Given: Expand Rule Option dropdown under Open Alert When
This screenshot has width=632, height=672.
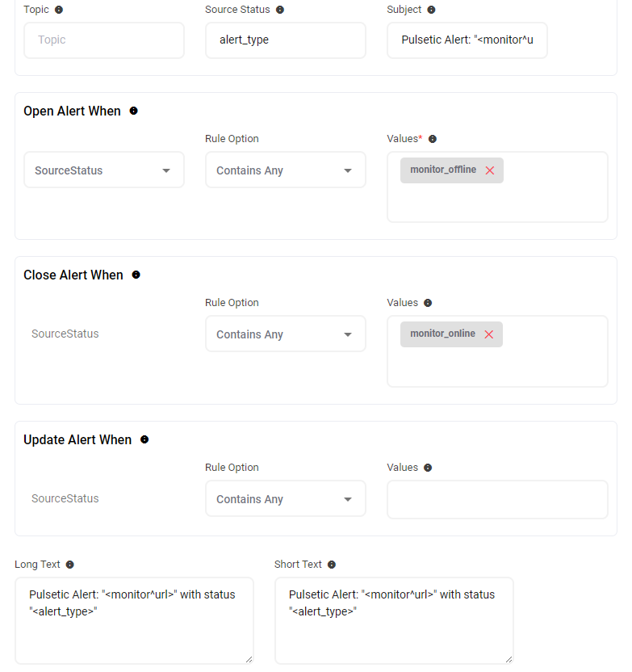Looking at the screenshot, I should coord(285,170).
